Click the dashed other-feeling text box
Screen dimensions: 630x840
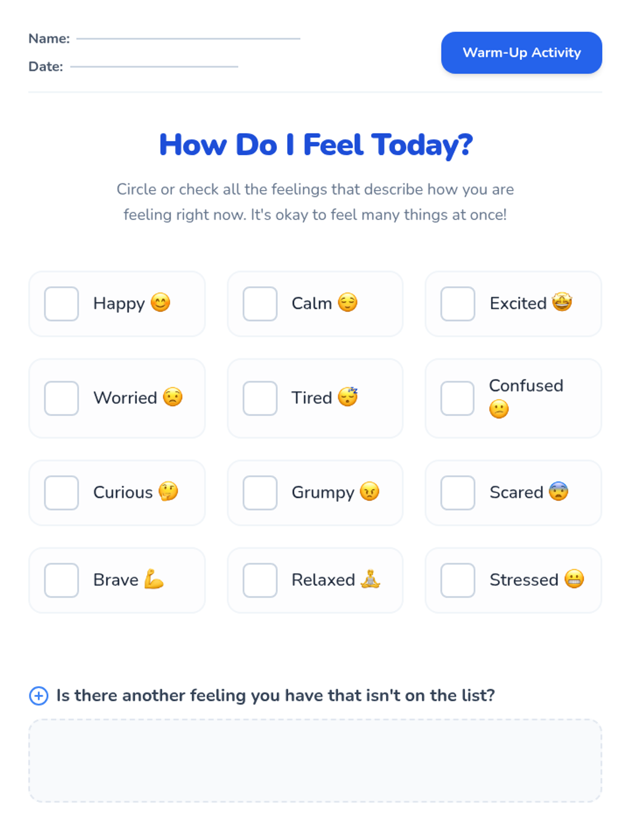315,760
